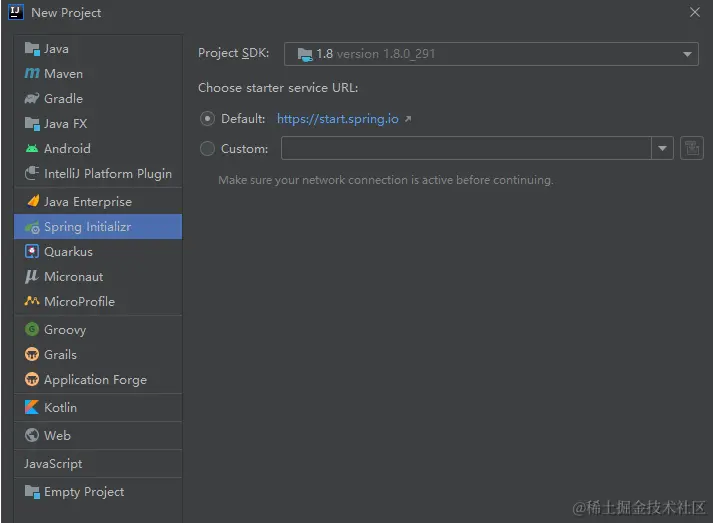Click the button icon beside the Custom URL field
Screen dimensions: 713x523
[x=692, y=148]
